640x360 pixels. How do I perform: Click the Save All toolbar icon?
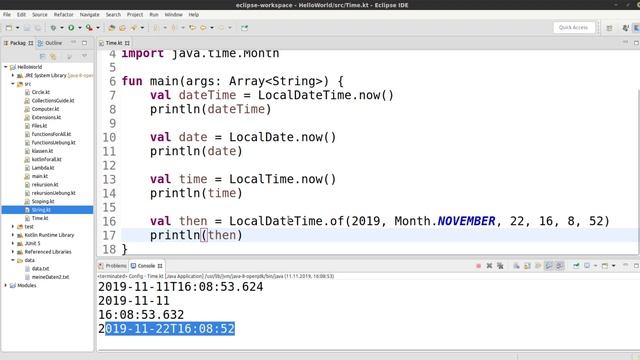[x=37, y=28]
